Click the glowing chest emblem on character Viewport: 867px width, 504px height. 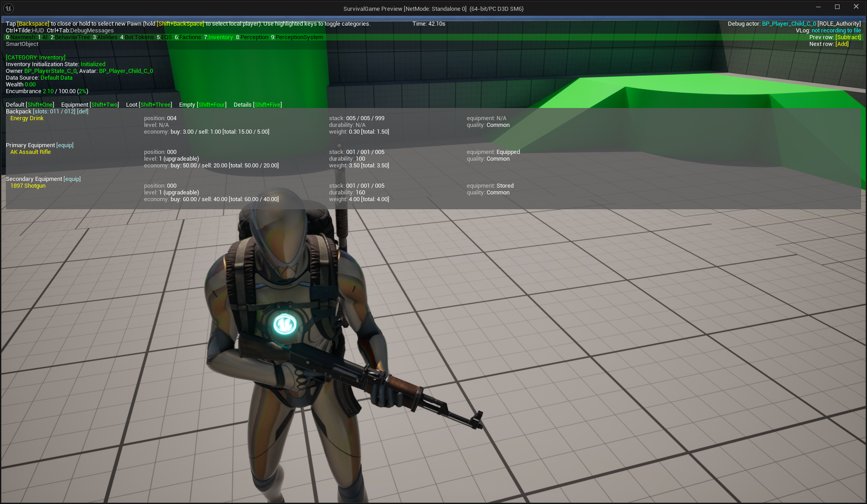coord(284,324)
